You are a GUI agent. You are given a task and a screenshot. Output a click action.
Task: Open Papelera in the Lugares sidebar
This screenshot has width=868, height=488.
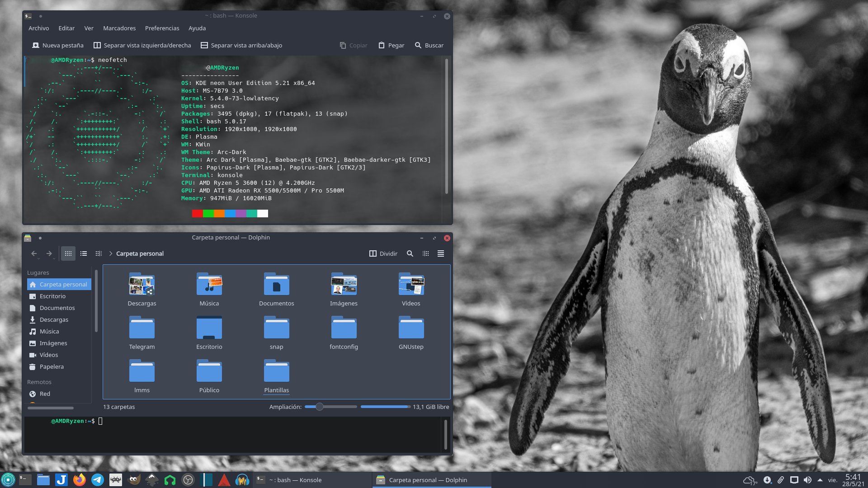[x=52, y=366]
